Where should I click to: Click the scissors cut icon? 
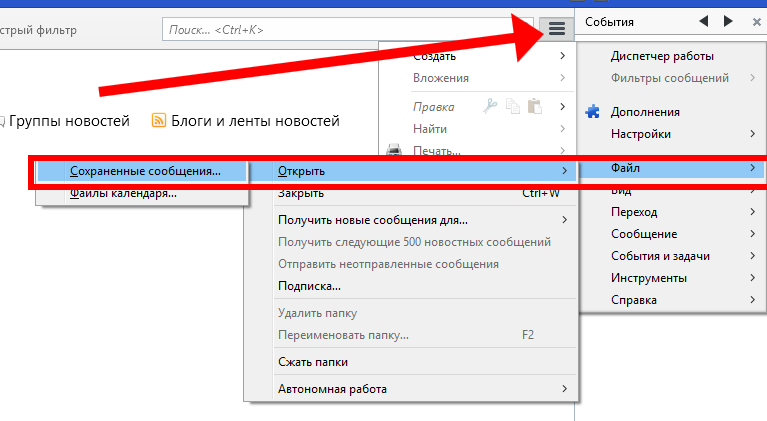click(x=490, y=106)
